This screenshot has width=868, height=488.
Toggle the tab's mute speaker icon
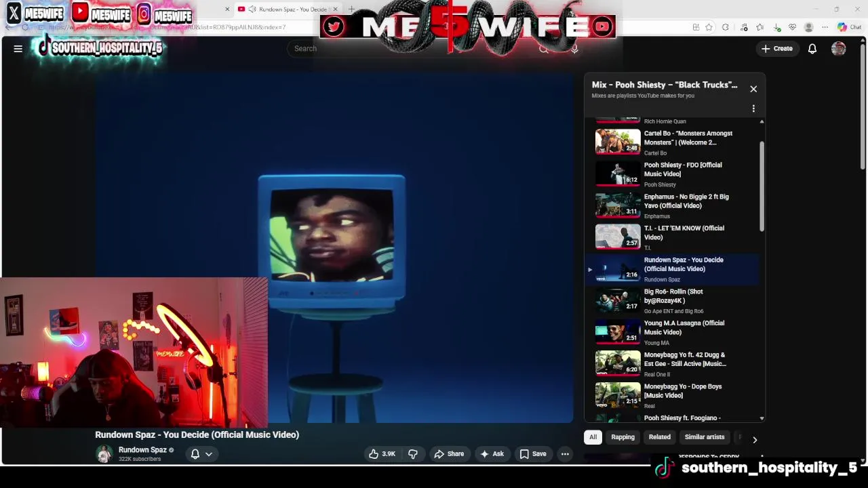click(x=252, y=9)
